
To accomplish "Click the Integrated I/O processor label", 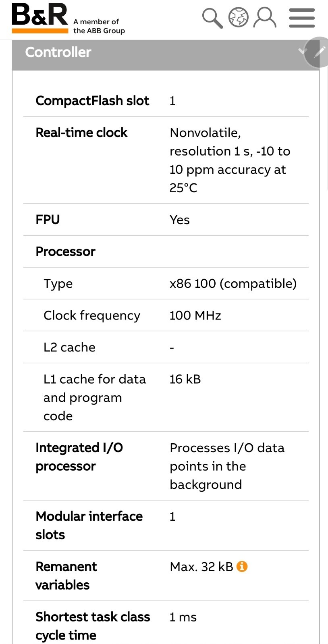I will point(79,457).
